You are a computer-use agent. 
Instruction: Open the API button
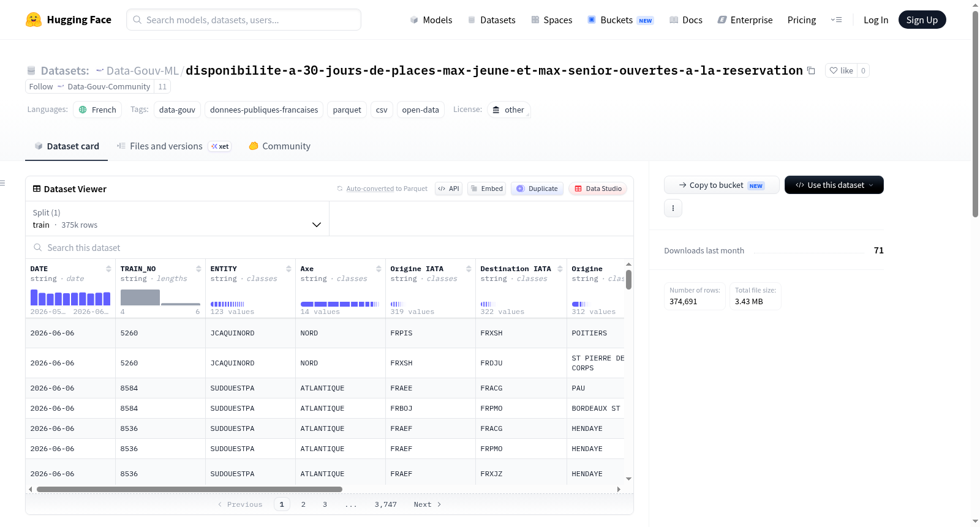[448, 189]
